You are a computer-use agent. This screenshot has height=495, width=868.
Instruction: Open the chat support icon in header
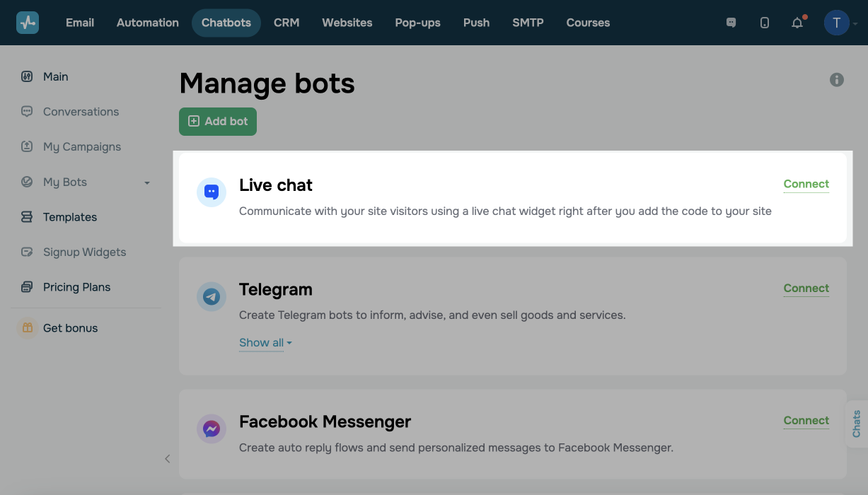[731, 23]
